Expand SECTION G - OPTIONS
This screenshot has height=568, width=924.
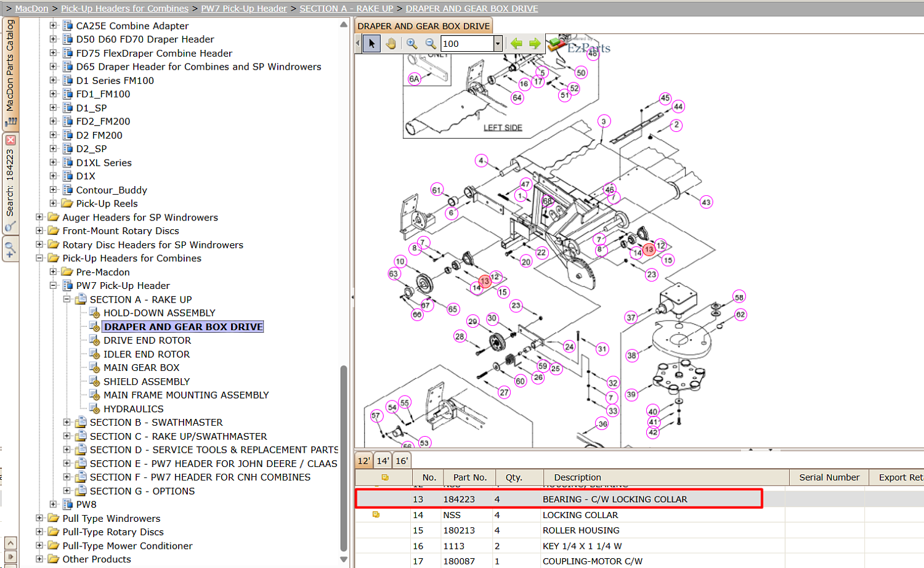(67, 491)
